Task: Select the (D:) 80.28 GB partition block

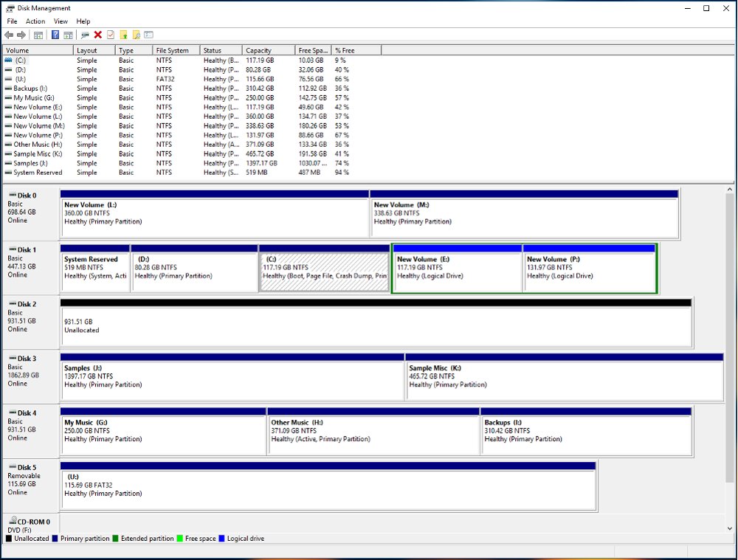Action: pos(194,269)
